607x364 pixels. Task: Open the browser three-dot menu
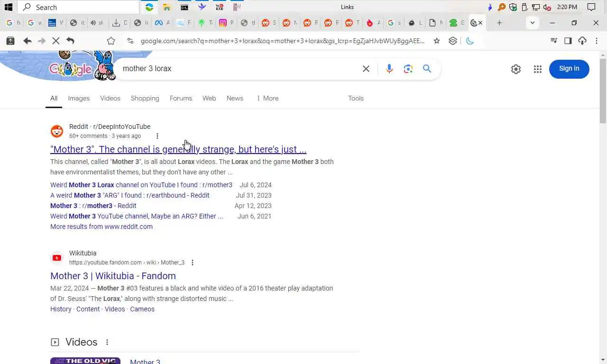pos(597,41)
